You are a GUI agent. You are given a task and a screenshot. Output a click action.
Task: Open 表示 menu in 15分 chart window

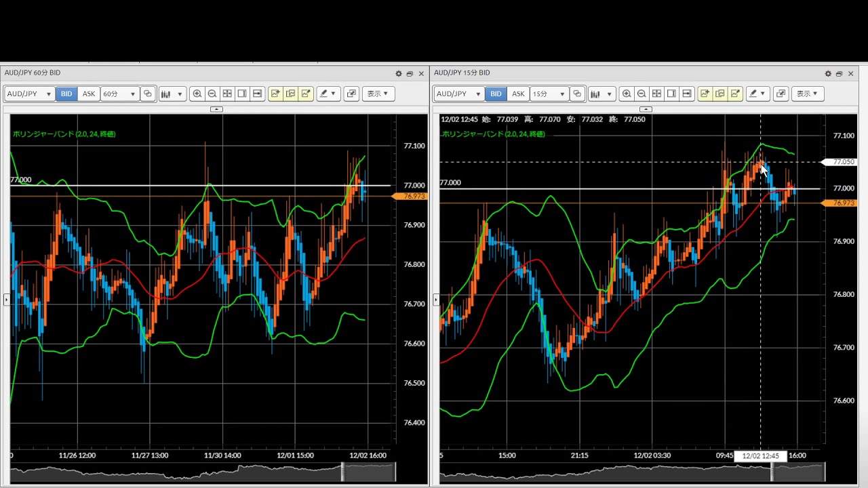[x=808, y=94]
